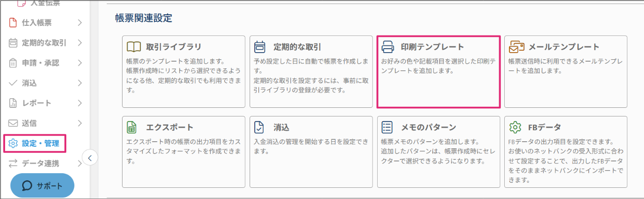Image resolution: width=644 pixels, height=199 pixels.
Task: Open the エクスポート card title
Action: 170,127
